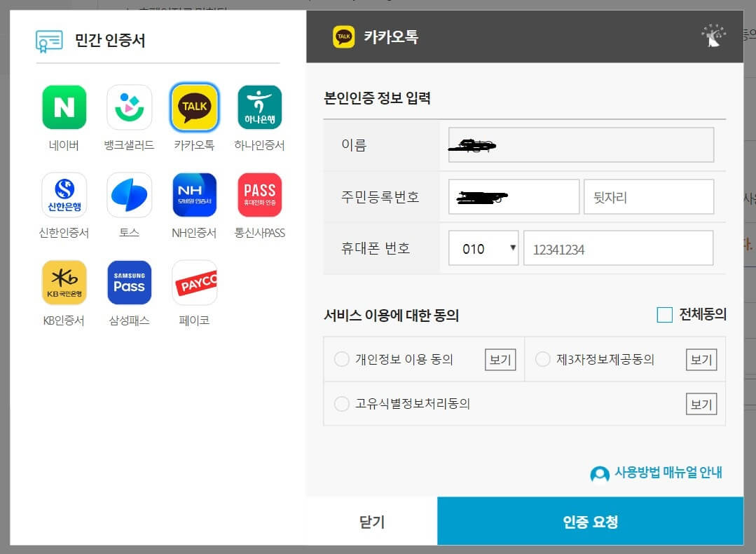Viewport: 756px width, 554px height.
Task: Select the 개인정보 이용 동의 radio button
Action: (342, 359)
